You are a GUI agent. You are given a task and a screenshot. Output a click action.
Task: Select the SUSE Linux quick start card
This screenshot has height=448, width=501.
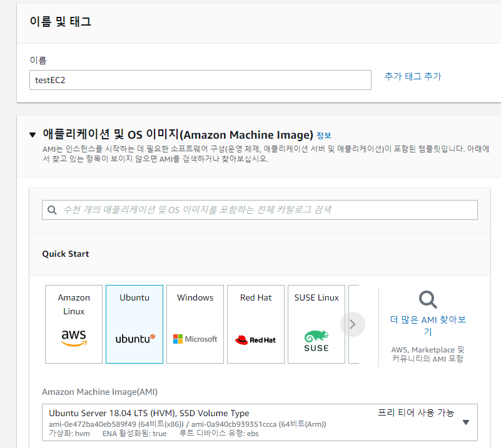coord(316,324)
